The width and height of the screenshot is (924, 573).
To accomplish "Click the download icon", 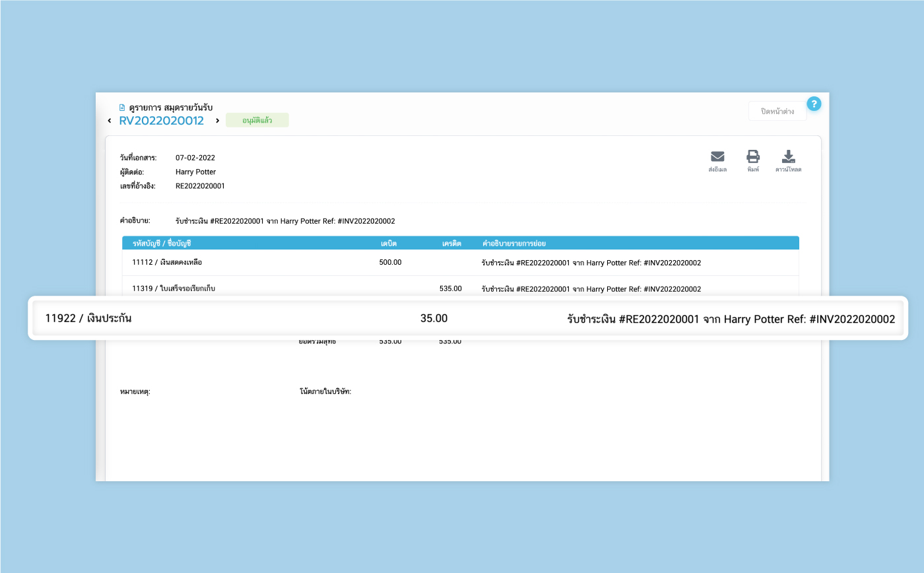I will [x=788, y=157].
